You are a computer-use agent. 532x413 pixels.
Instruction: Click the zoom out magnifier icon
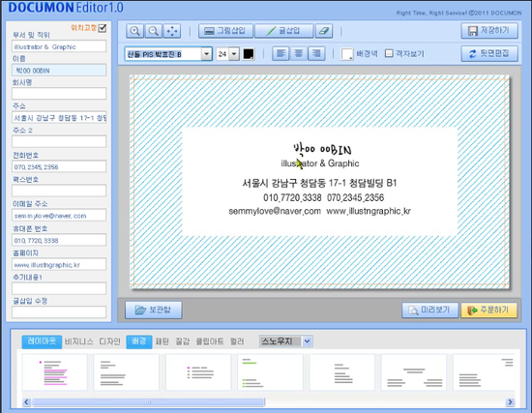(x=154, y=31)
